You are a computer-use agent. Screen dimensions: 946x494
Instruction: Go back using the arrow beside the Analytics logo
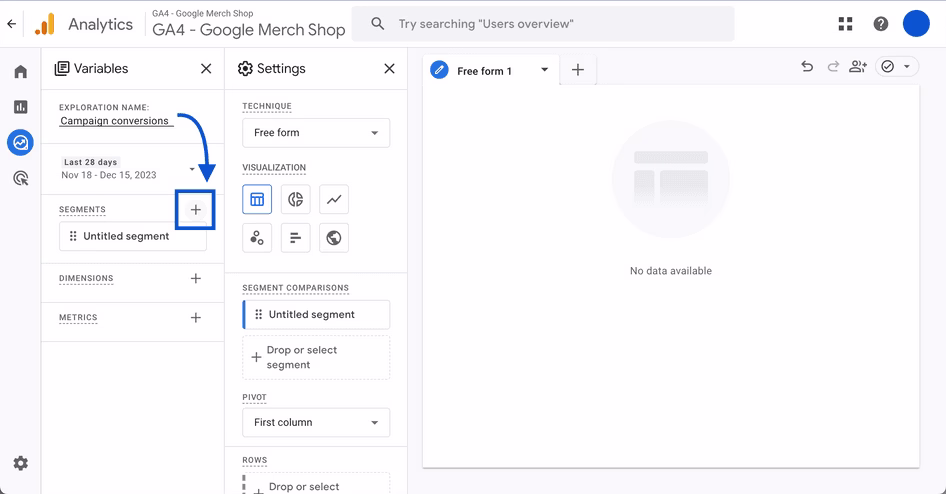tap(11, 24)
